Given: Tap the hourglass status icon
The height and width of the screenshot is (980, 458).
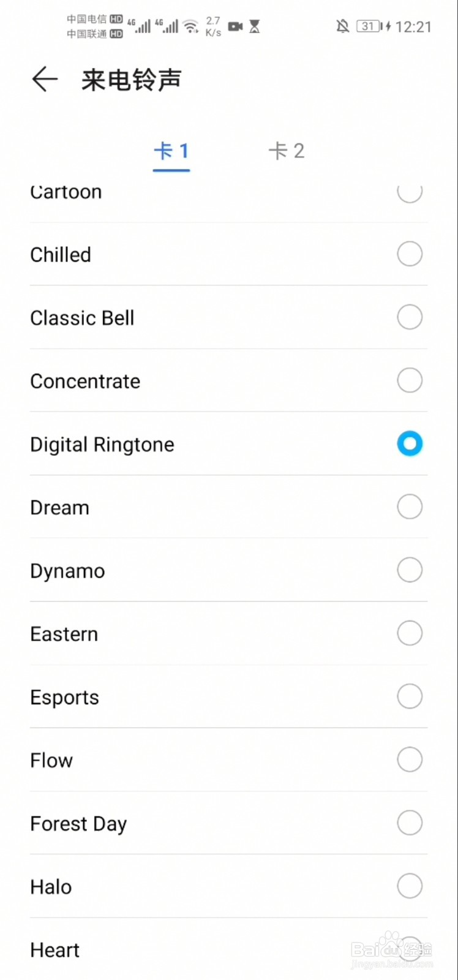Looking at the screenshot, I should click(255, 26).
